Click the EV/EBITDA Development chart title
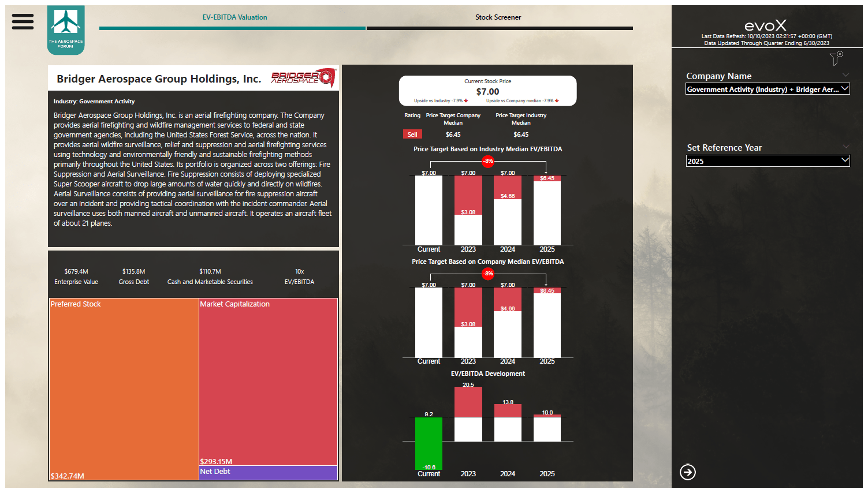Screen dimensions: 868x493 coord(488,374)
